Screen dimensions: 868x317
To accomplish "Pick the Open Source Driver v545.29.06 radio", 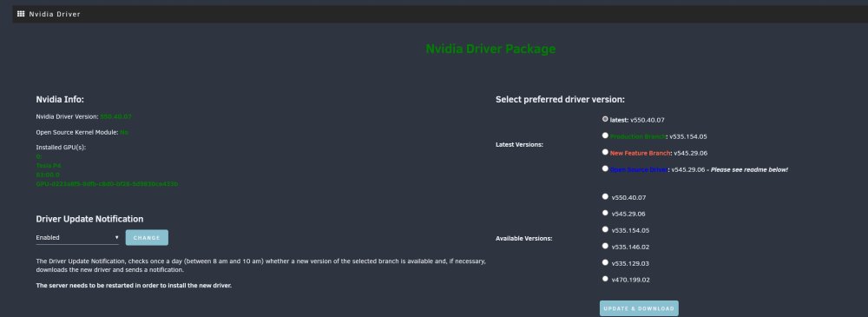I will click(x=605, y=168).
